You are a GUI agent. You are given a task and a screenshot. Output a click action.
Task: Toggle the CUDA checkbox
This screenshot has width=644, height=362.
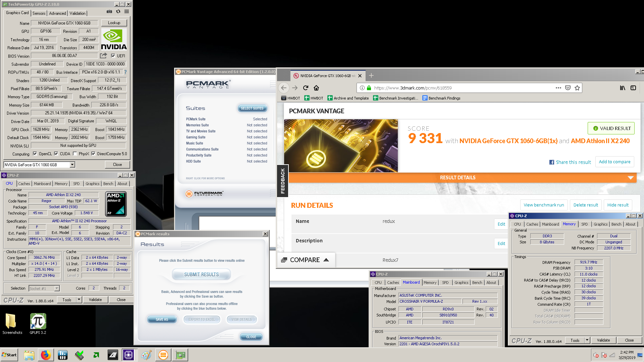pyautogui.click(x=56, y=154)
